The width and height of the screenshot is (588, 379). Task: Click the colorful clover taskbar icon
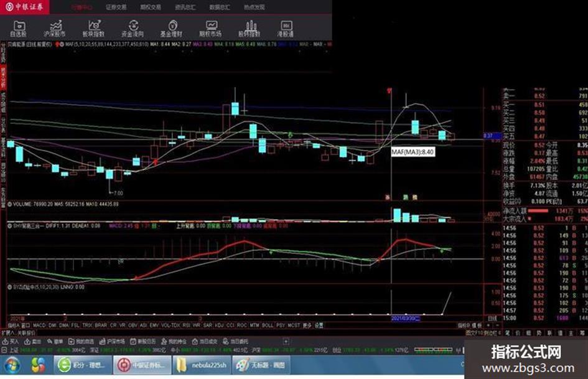[38, 365]
